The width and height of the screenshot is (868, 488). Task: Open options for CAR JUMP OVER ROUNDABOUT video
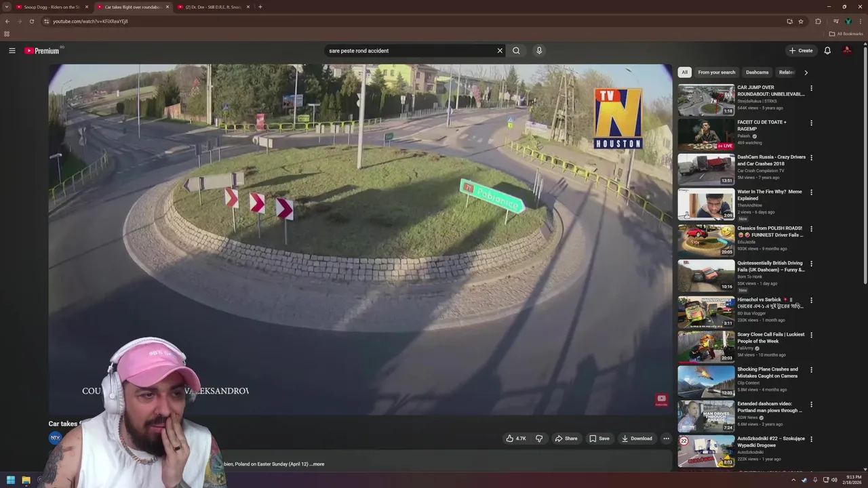811,88
